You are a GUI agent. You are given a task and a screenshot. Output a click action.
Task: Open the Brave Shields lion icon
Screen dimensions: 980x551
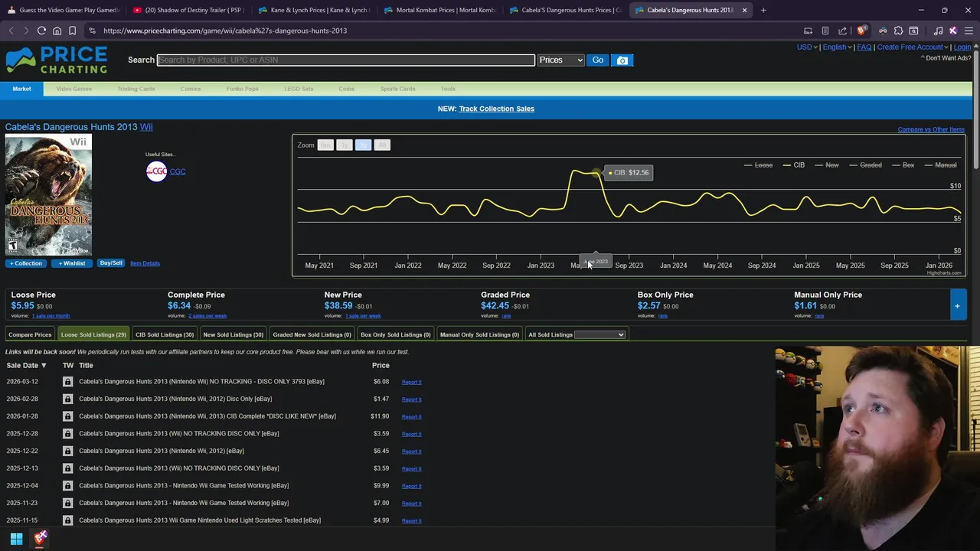point(861,31)
